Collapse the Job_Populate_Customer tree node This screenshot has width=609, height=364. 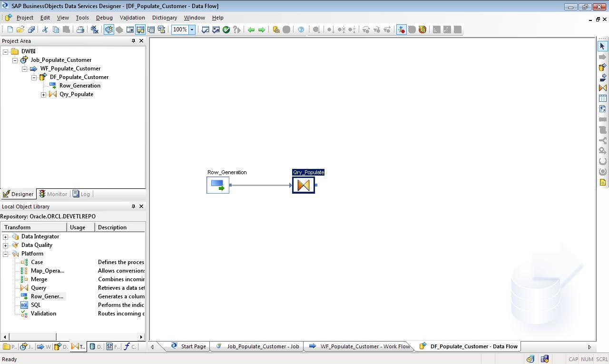pos(15,60)
